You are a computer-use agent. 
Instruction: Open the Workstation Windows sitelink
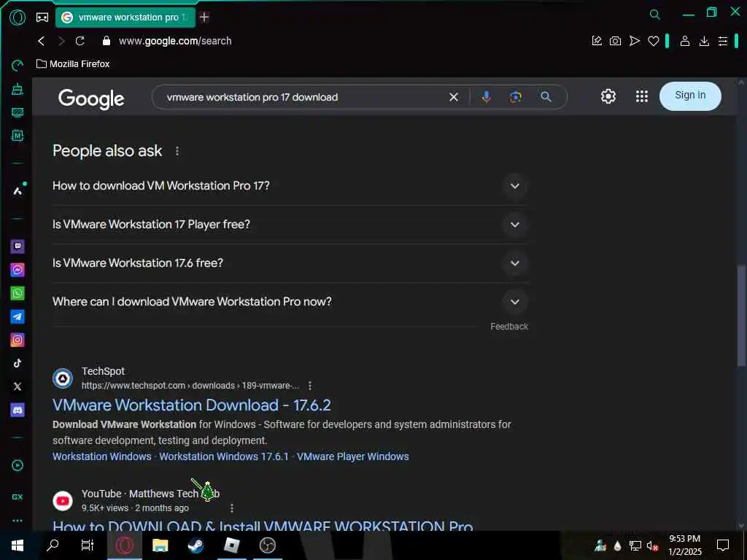[x=102, y=456]
